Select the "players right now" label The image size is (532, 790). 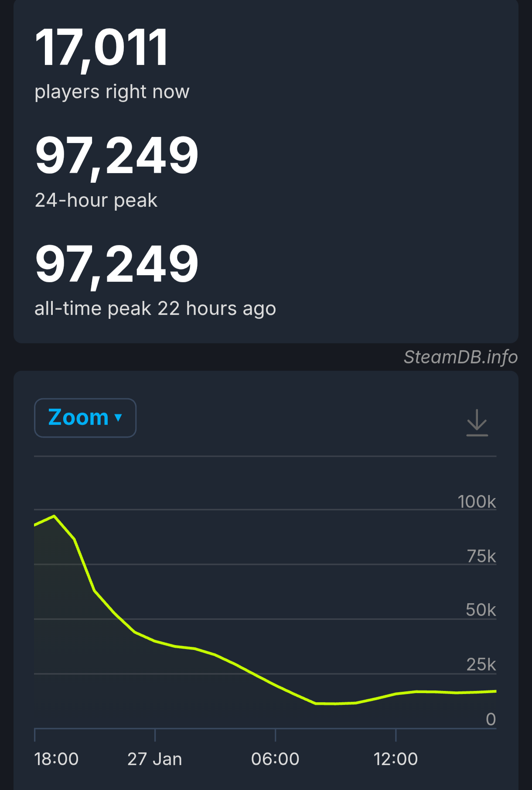(x=112, y=92)
